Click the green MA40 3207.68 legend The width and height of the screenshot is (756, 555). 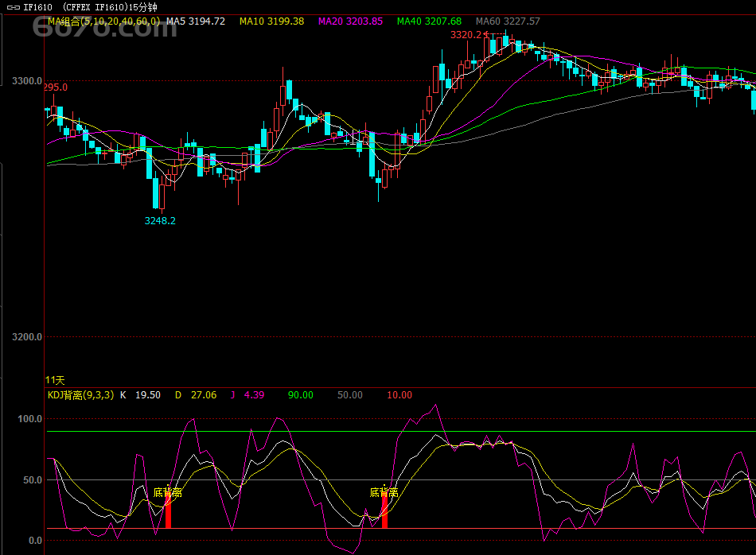point(429,21)
